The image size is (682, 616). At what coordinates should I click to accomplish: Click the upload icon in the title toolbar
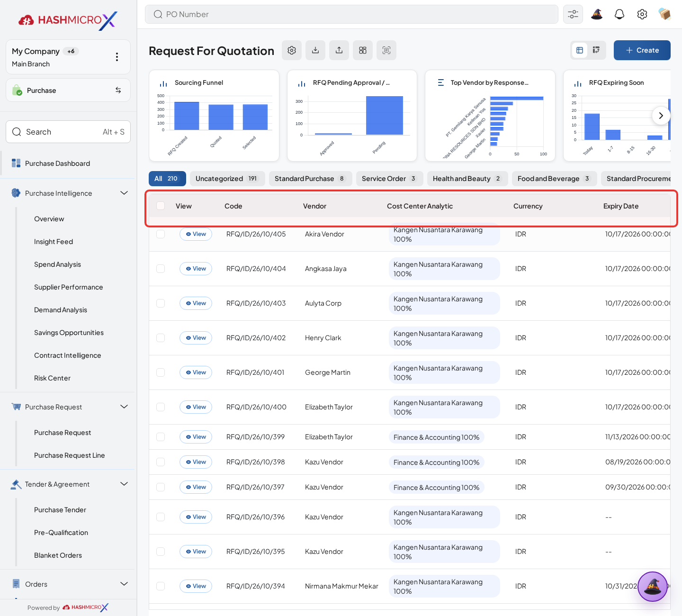tap(339, 50)
